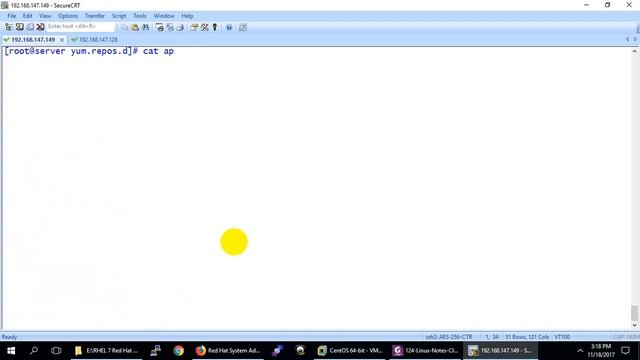This screenshot has width=640, height=360.
Task: Open the Edit menu
Action: (x=27, y=16)
